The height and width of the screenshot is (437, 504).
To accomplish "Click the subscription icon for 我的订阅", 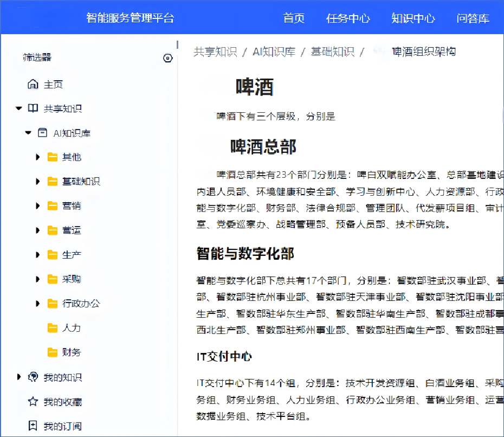I will pos(33,426).
